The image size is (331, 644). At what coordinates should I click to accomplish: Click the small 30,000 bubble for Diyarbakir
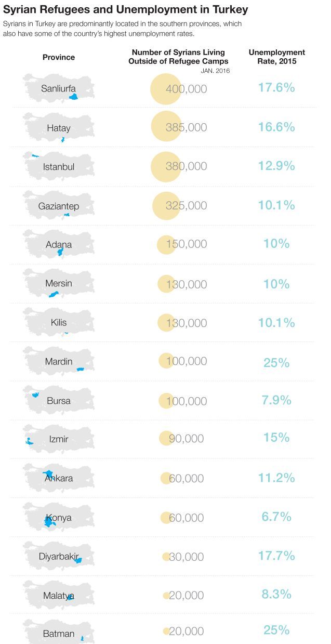pyautogui.click(x=166, y=557)
